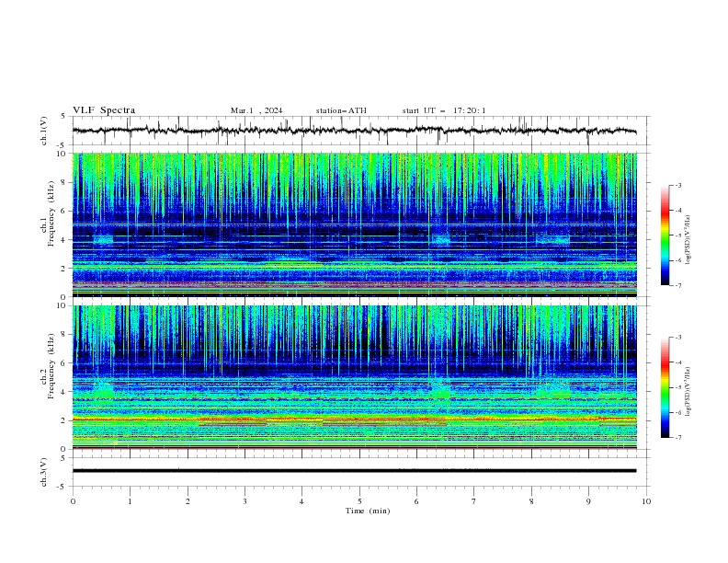Click the -7 label on ch.1 color bar
Image resolution: width=728 pixels, height=563 pixels.
tap(678, 285)
